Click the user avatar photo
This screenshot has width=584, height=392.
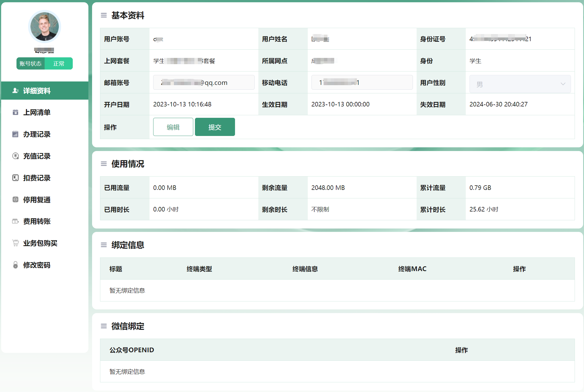(x=45, y=27)
